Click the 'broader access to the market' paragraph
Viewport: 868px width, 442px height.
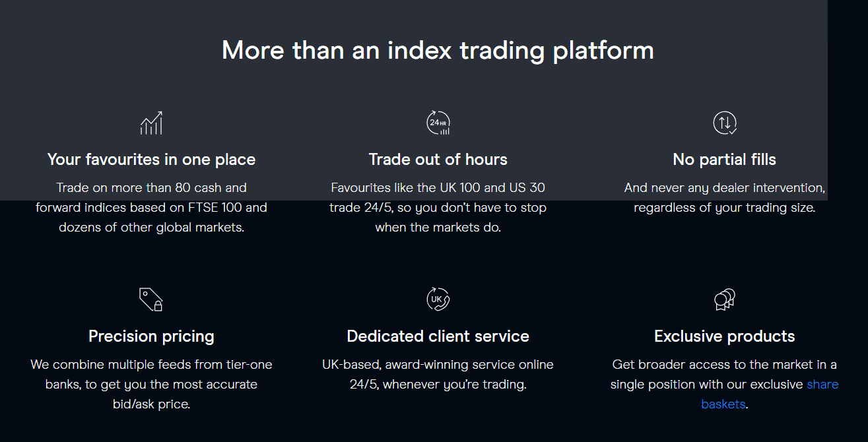(x=725, y=385)
